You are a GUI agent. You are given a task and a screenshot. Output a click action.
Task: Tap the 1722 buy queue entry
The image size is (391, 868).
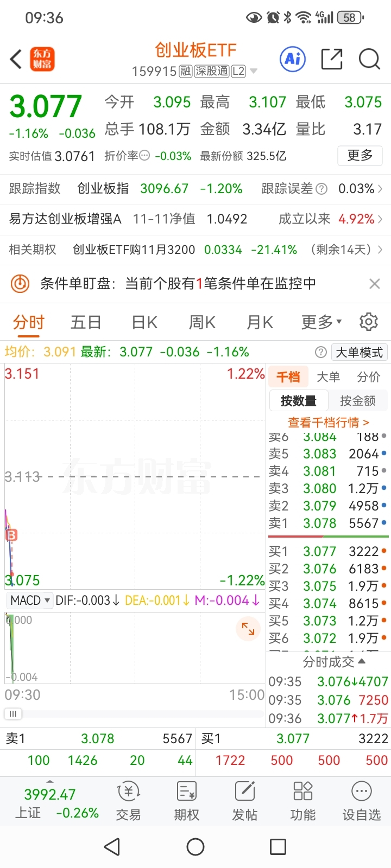click(230, 761)
